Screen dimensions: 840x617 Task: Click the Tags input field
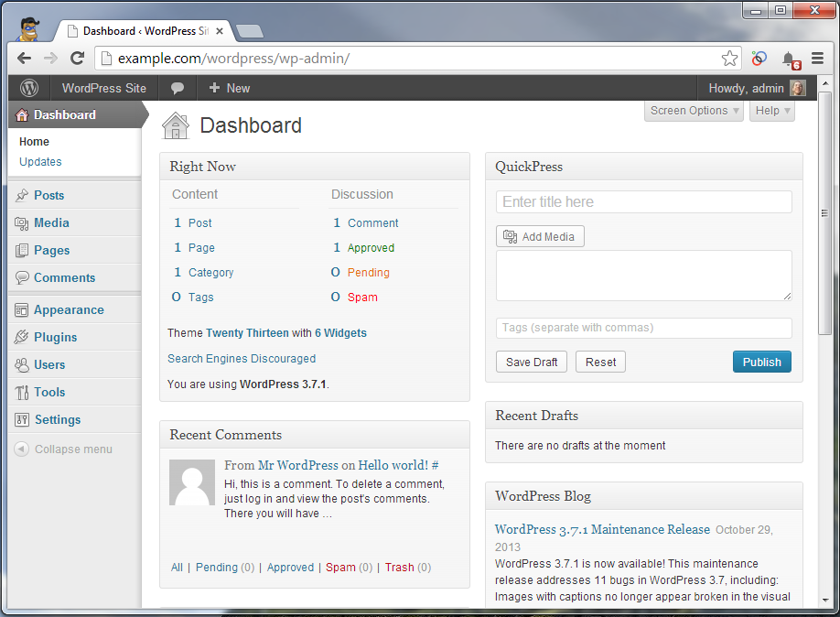643,328
